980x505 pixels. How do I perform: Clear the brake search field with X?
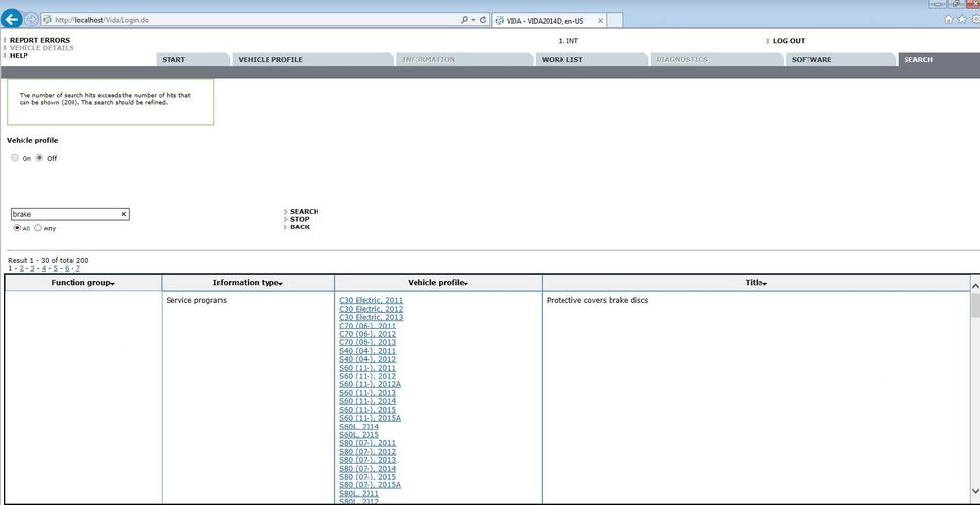[123, 214]
